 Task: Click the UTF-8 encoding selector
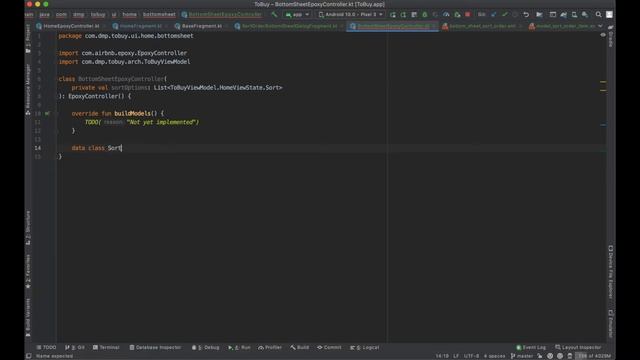point(471,356)
